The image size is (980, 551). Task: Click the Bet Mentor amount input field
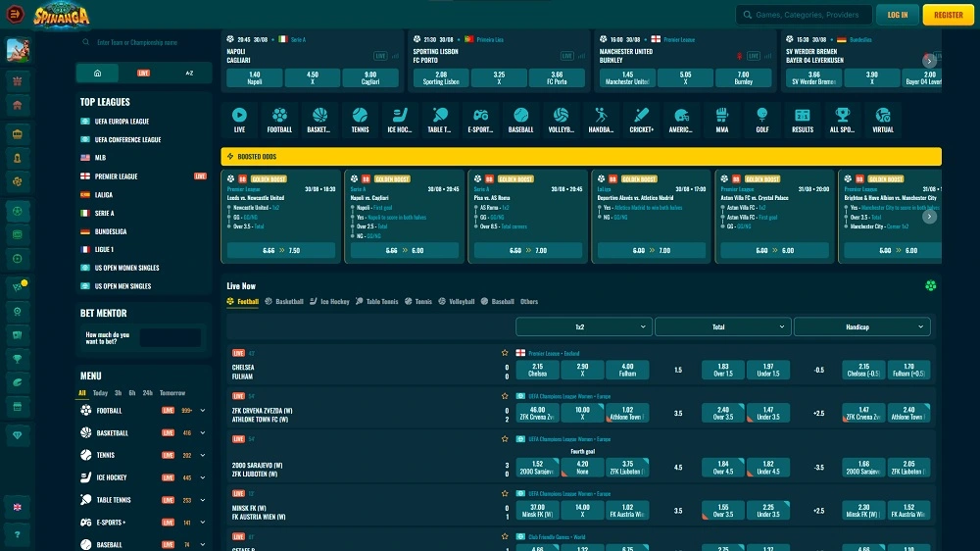(x=170, y=337)
